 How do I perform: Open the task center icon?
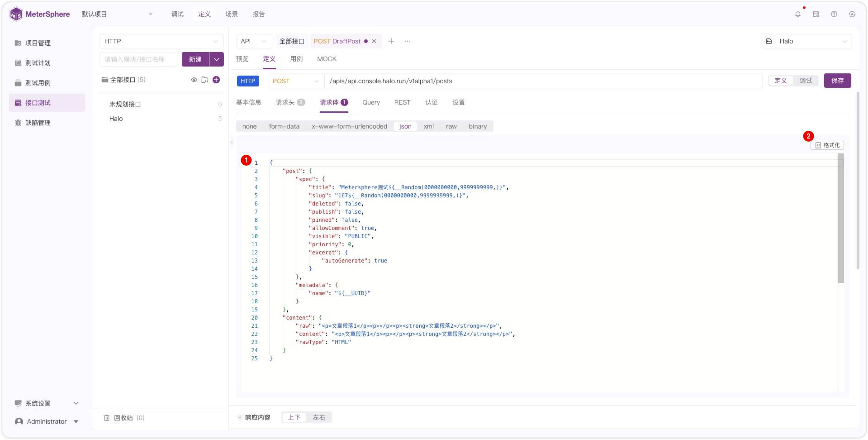click(816, 14)
